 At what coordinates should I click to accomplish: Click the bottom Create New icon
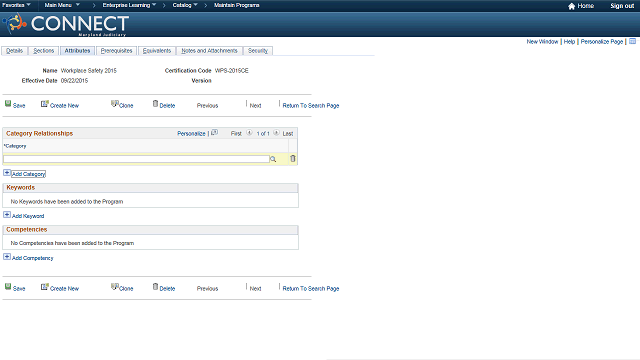44,287
